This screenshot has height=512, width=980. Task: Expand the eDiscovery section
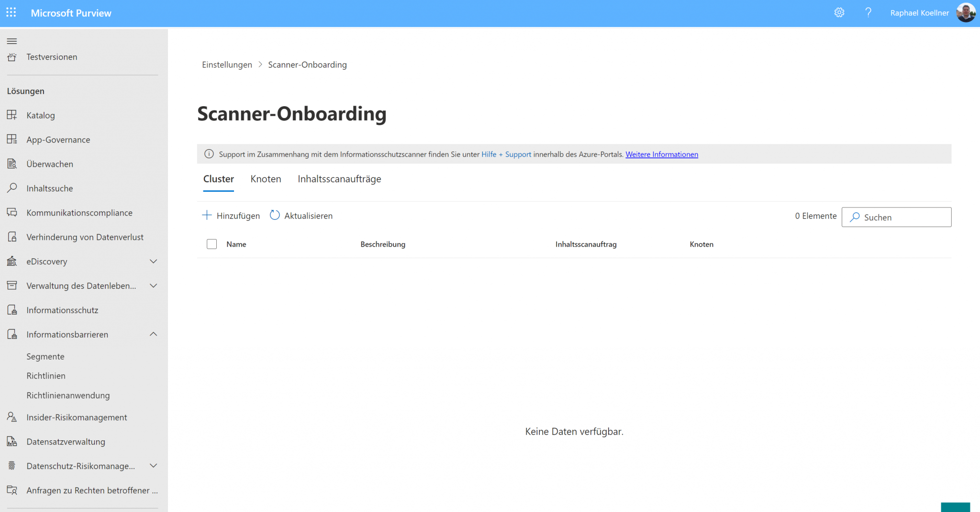153,261
